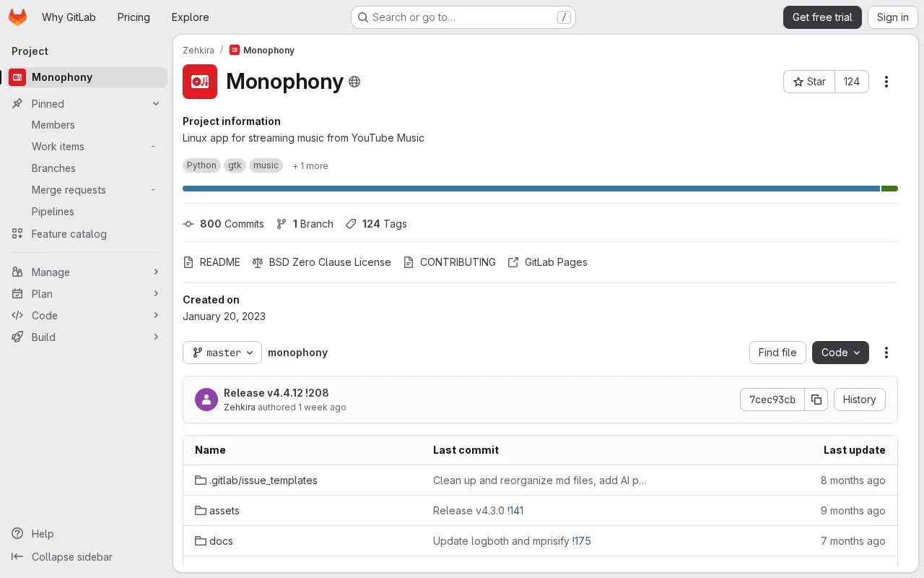Open Merge requests in sidebar

(87, 190)
